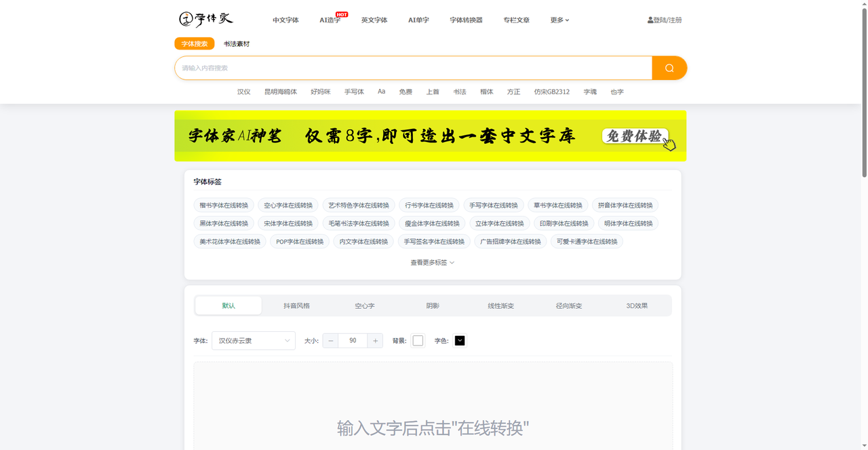The image size is (868, 450).
Task: Click the minus icon to decrease font size
Action: pyautogui.click(x=330, y=341)
